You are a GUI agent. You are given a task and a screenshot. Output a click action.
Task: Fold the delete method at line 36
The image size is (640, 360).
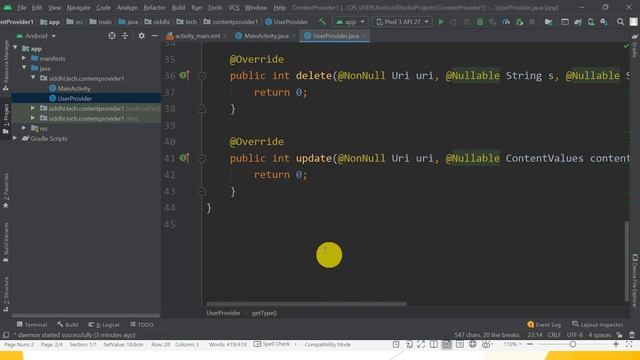point(202,76)
